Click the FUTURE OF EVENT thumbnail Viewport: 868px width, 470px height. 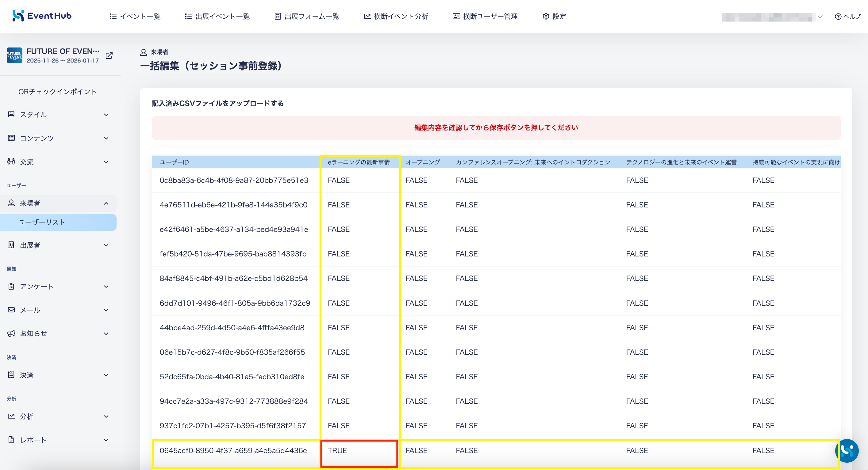click(x=14, y=55)
